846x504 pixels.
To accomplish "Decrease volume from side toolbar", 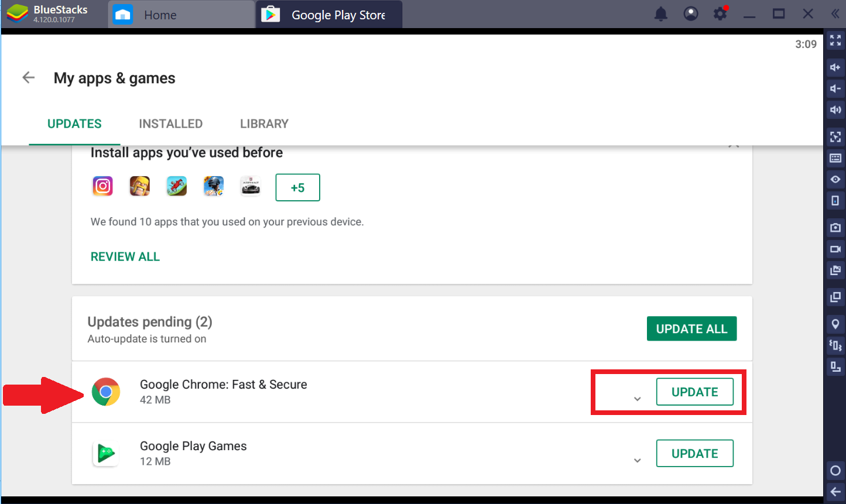I will [835, 88].
